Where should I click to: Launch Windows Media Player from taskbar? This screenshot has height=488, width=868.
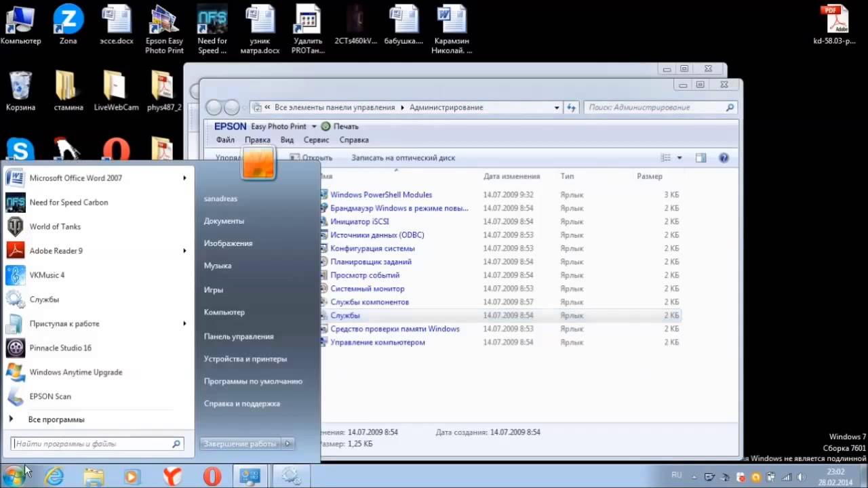[x=132, y=476]
